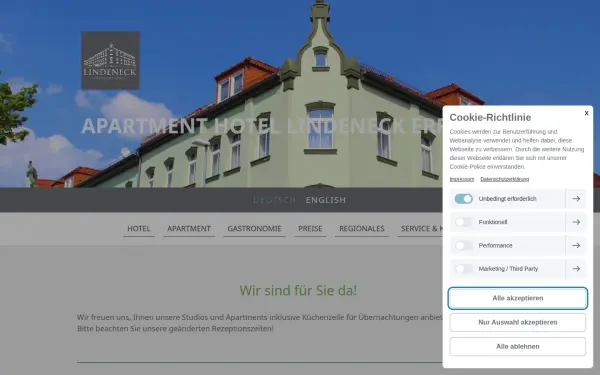The width and height of the screenshot is (600, 375).
Task: Click the Marketing / Third Party label
Action: (x=508, y=269)
